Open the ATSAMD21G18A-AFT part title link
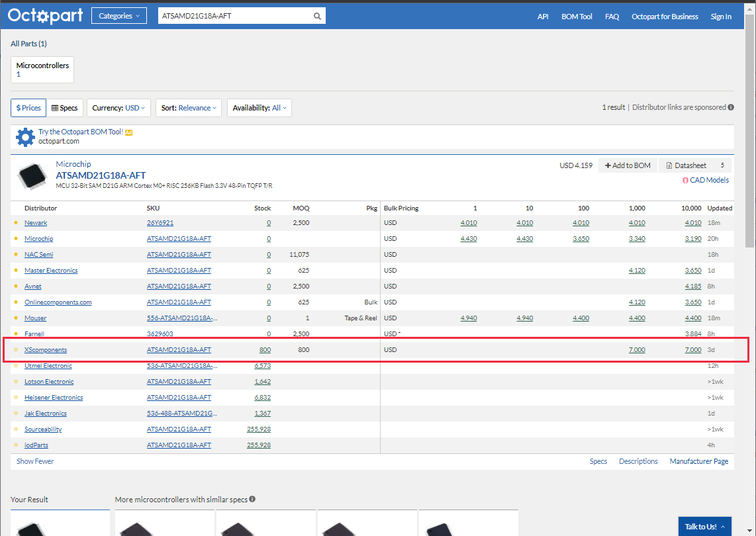The image size is (756, 536). click(101, 175)
